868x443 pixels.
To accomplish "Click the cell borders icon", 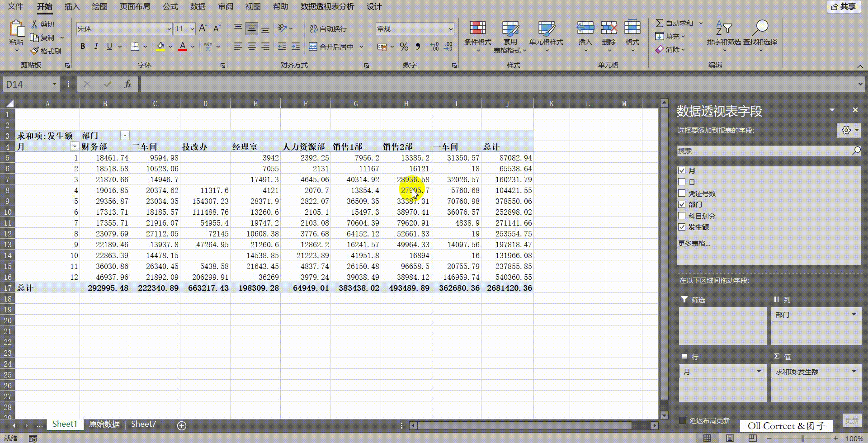I will click(x=134, y=46).
